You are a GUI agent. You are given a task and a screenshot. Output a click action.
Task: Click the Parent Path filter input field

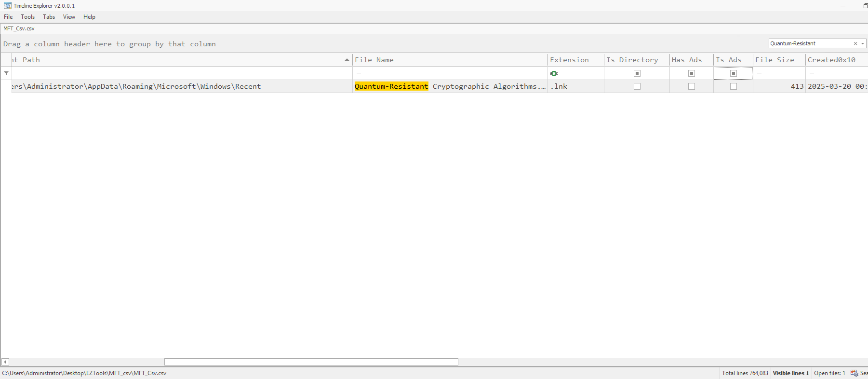point(181,73)
